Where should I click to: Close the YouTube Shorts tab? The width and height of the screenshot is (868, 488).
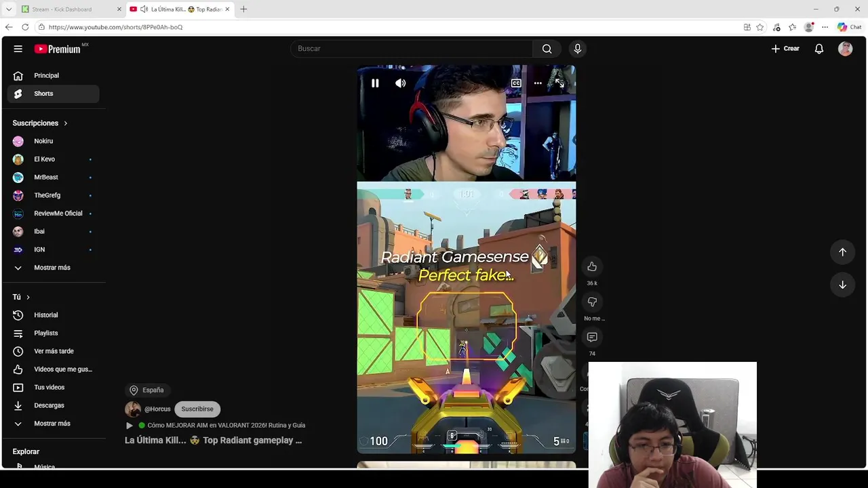point(227,9)
